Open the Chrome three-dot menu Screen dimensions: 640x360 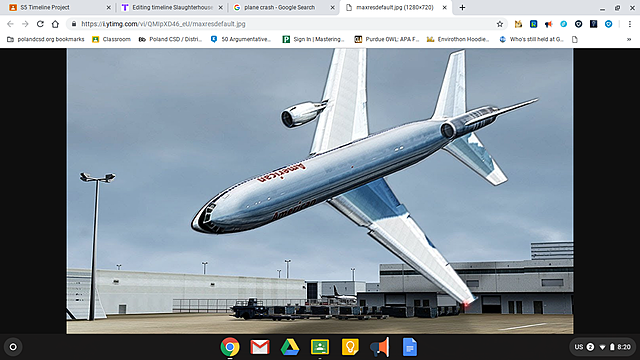pyautogui.click(x=630, y=24)
